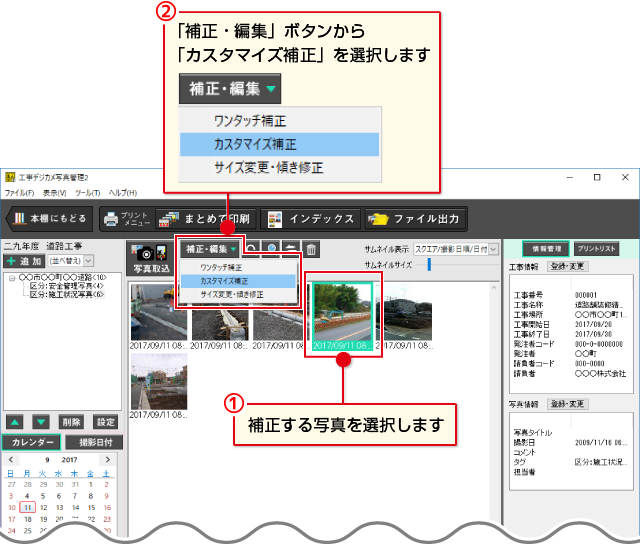Go to previous month in calendar
This screenshot has height=547, width=640.
(10, 460)
